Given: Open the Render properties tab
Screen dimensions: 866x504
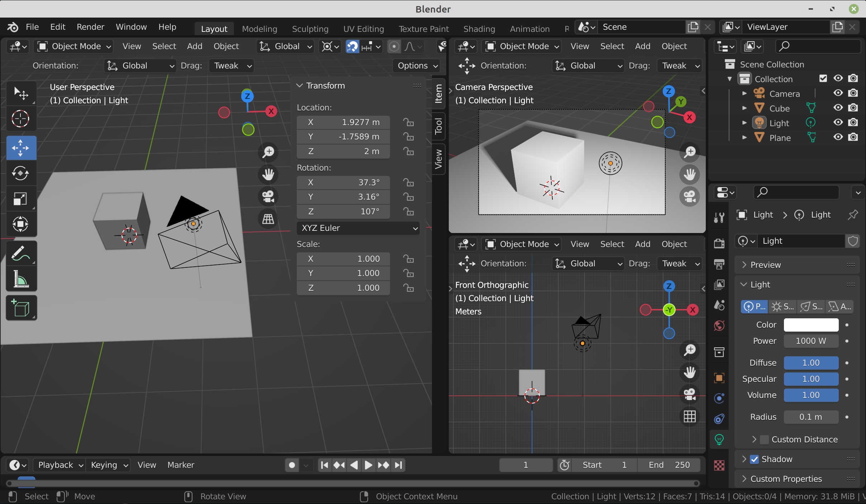Looking at the screenshot, I should click(x=719, y=243).
